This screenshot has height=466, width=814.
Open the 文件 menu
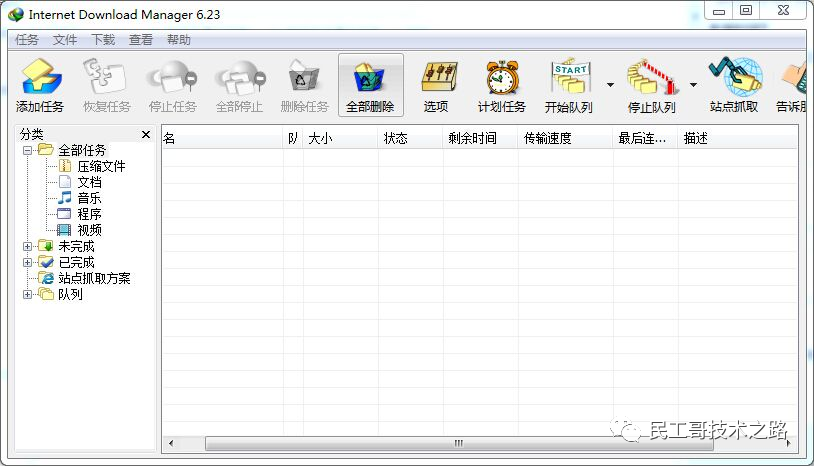coord(65,40)
